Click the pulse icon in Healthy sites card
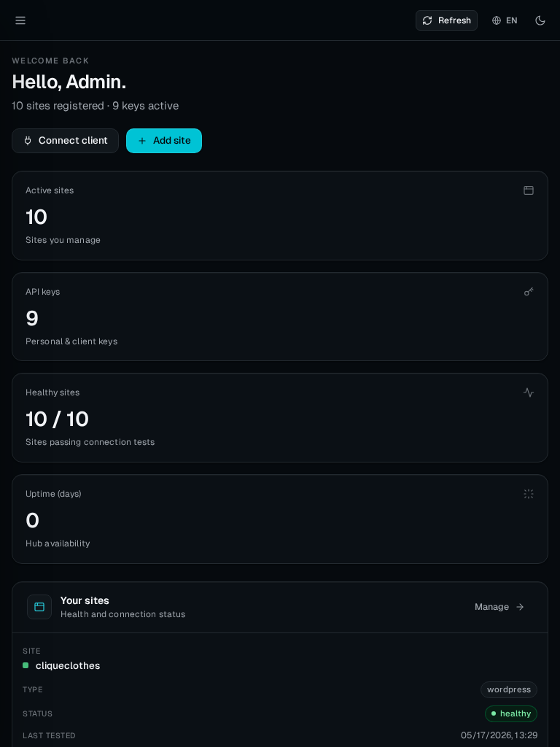Image resolution: width=560 pixels, height=747 pixels. [x=528, y=392]
